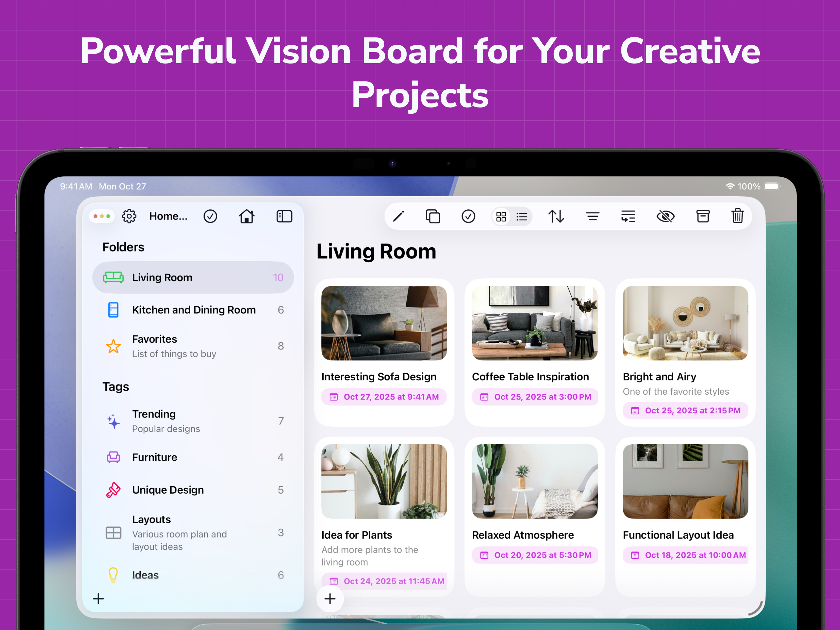This screenshot has width=840, height=630.
Task: Click the window resize corner handle
Action: [755, 608]
